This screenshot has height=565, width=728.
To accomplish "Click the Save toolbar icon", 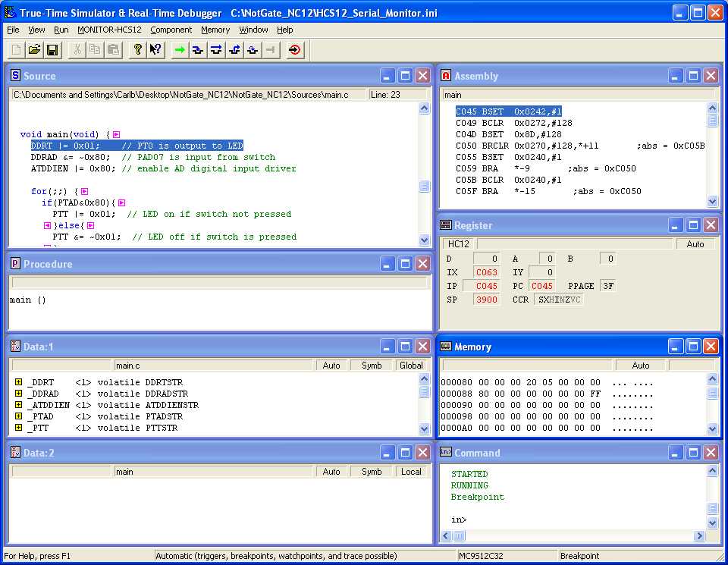I will (x=52, y=50).
